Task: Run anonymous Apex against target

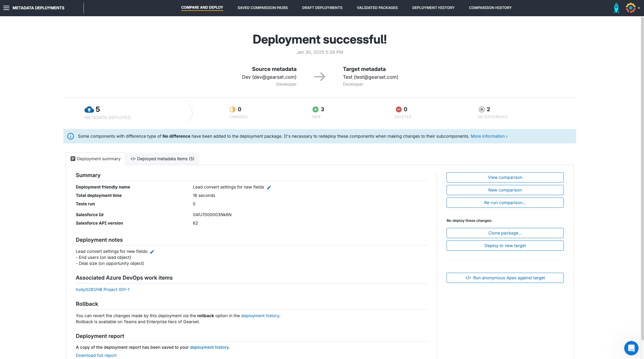Action: click(x=505, y=278)
